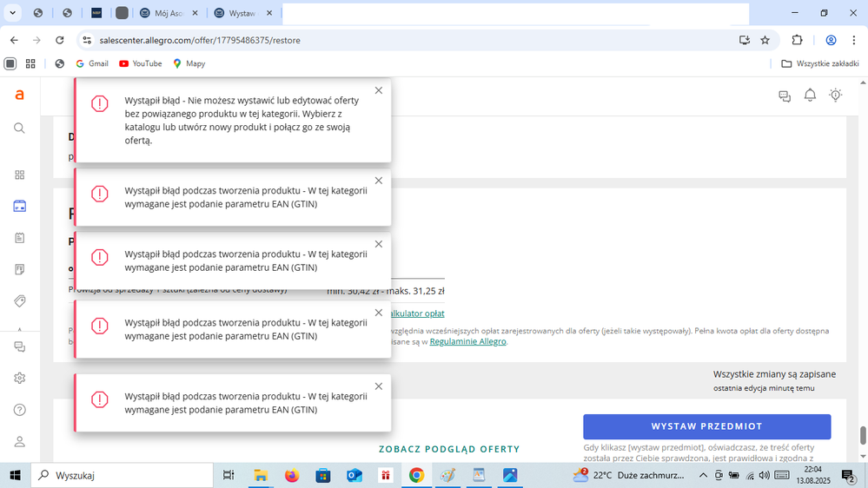Screen dimensions: 868x488
Task: Click 'Wszystkie zmiany są zapisane' status text
Action: click(774, 374)
